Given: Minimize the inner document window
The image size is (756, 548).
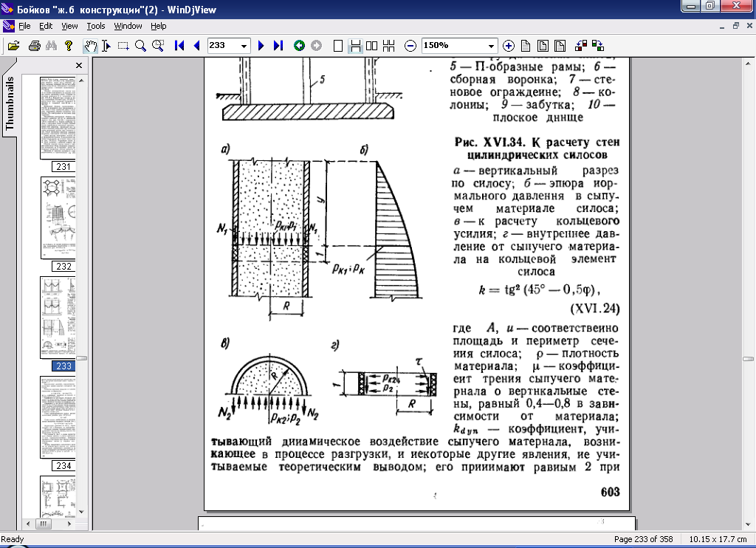Looking at the screenshot, I should click(722, 26).
